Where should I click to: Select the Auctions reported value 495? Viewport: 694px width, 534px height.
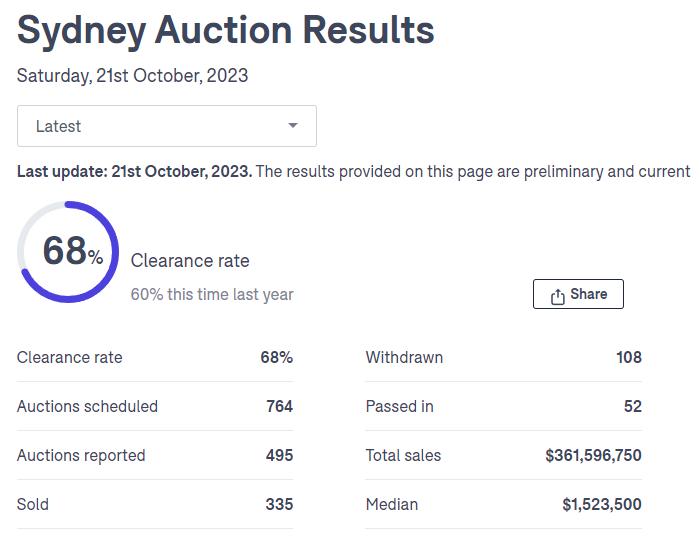279,455
